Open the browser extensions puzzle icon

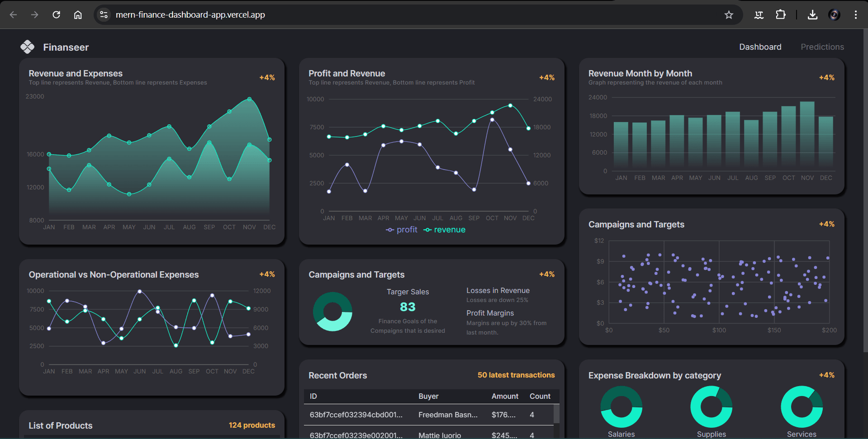click(781, 14)
